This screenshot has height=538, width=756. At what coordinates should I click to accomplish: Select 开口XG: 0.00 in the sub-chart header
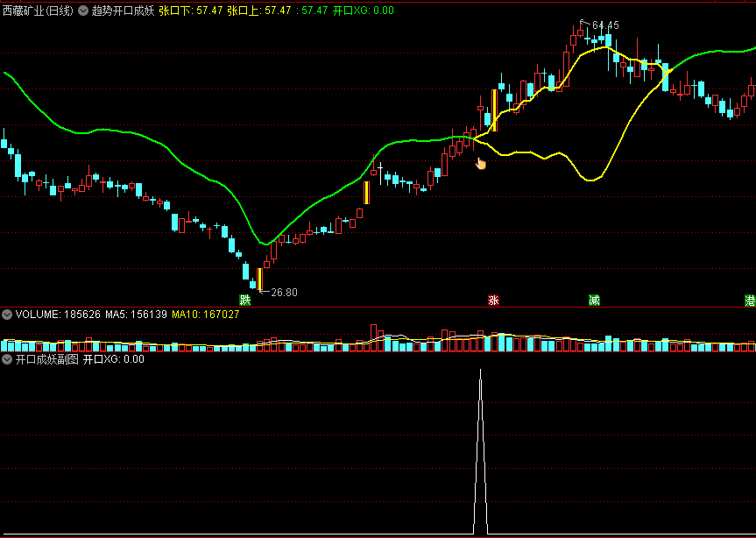click(113, 359)
